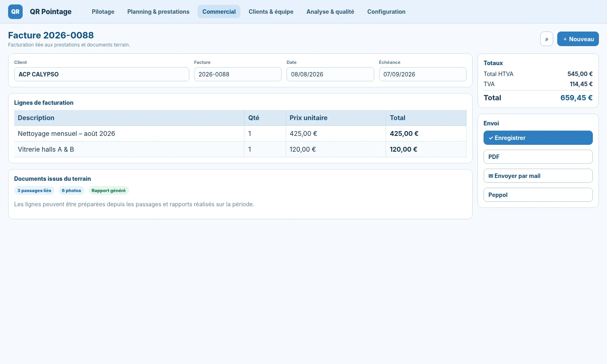Open Planning & prestations menu
The width and height of the screenshot is (607, 364).
click(x=158, y=12)
